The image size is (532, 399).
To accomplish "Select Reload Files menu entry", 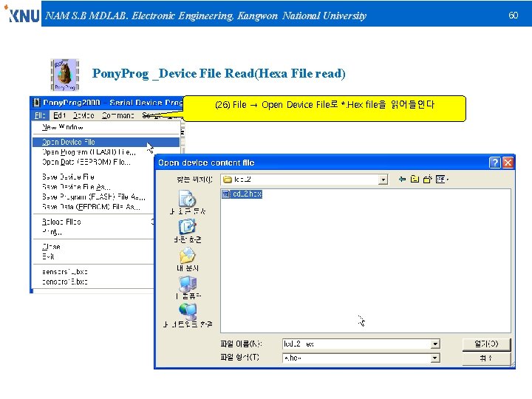I will coord(61,222).
